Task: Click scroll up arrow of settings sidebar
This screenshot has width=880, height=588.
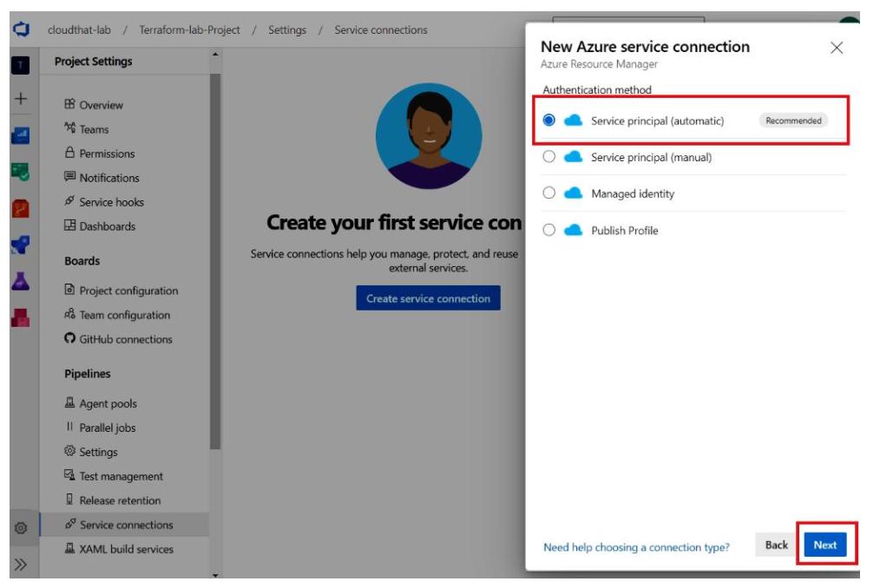Action: tap(215, 55)
